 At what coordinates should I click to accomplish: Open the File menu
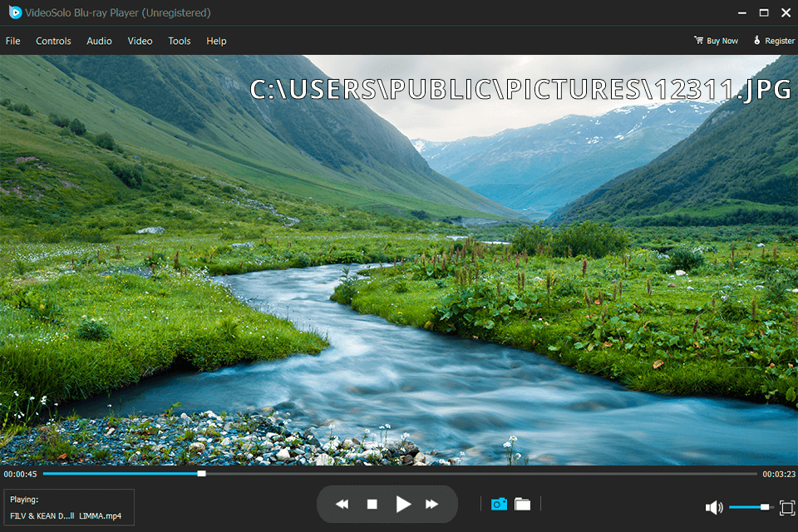[x=12, y=41]
